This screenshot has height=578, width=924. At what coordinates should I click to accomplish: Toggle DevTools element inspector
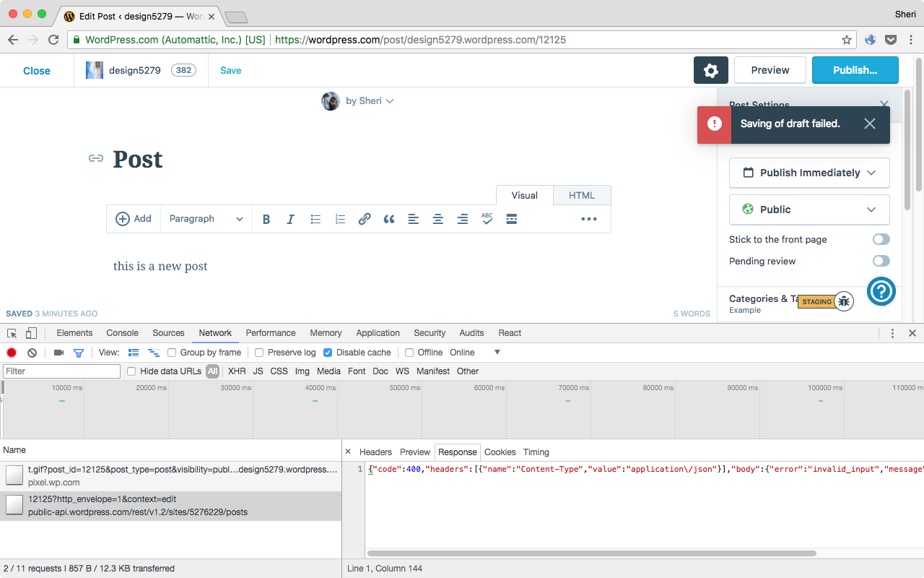[12, 333]
